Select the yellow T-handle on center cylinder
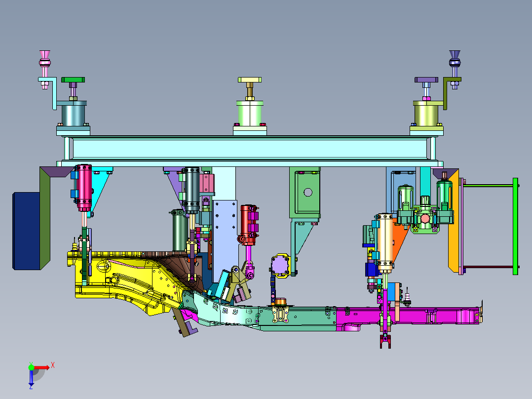The width and height of the screenshot is (532, 399). (x=250, y=80)
